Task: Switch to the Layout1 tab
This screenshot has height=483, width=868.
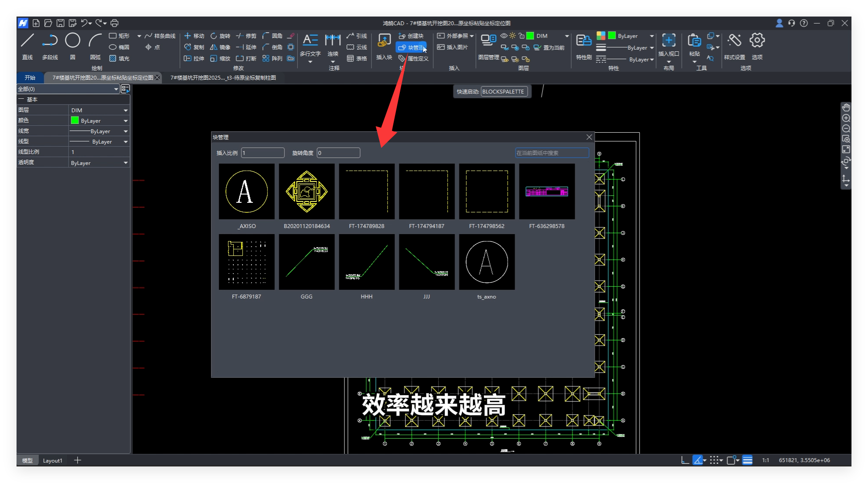Action: point(53,461)
